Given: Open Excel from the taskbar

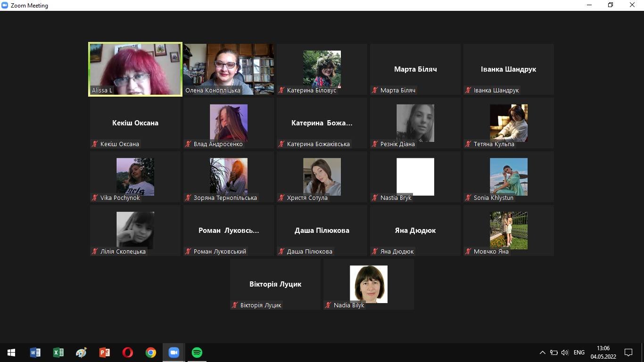Looking at the screenshot, I should click(58, 353).
